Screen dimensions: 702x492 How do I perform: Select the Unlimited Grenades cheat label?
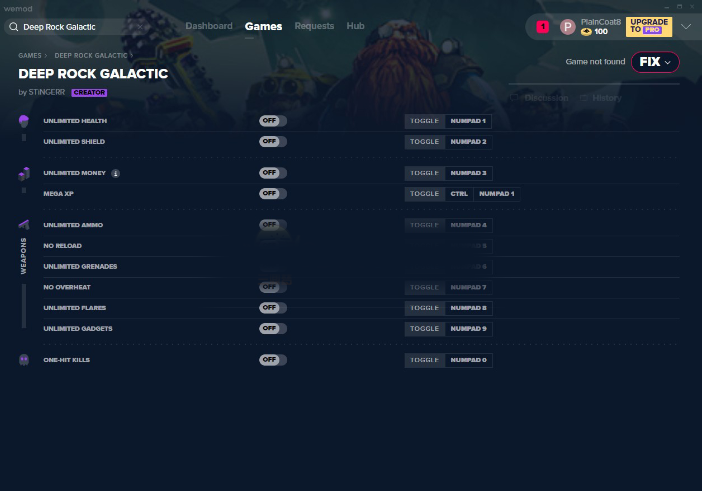80,266
